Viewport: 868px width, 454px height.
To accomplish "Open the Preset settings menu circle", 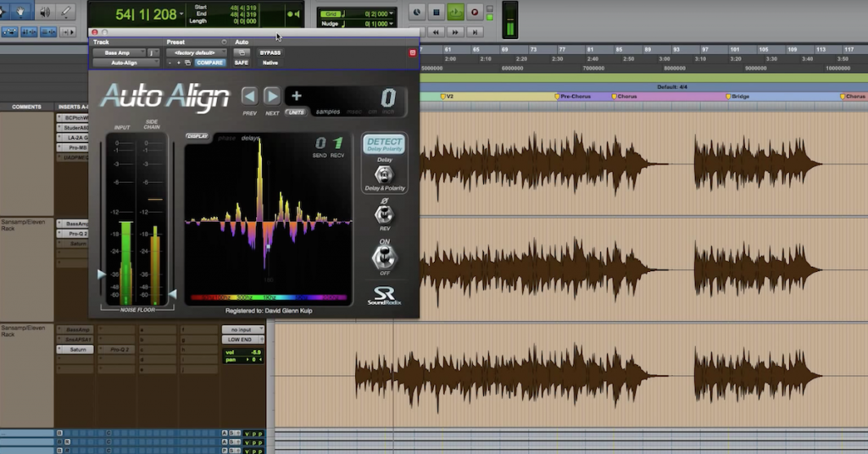I will [224, 42].
